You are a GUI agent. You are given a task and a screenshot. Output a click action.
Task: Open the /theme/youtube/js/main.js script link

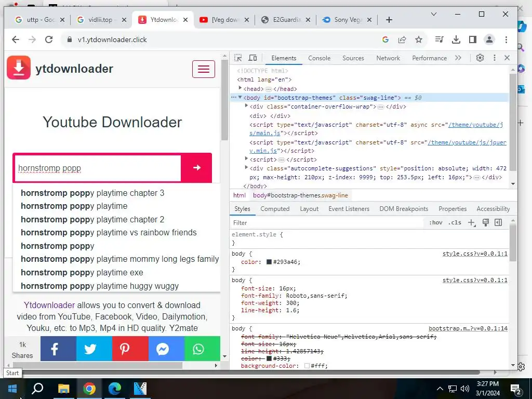(x=475, y=125)
